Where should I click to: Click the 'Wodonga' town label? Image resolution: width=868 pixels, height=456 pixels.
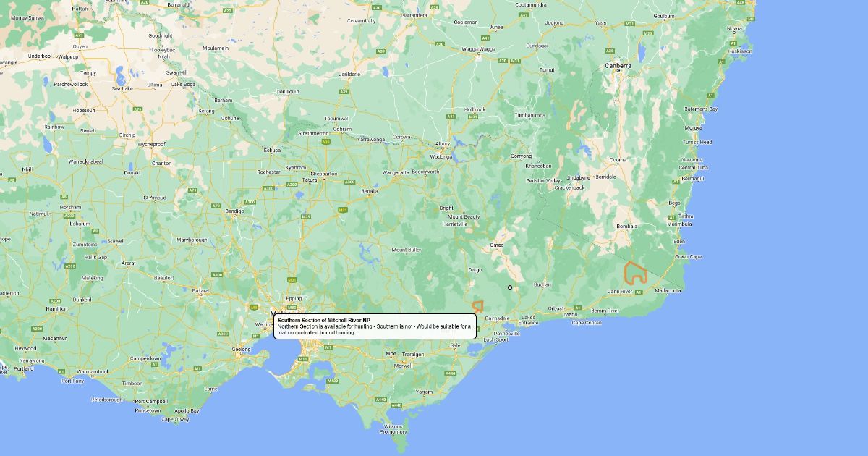[441, 156]
